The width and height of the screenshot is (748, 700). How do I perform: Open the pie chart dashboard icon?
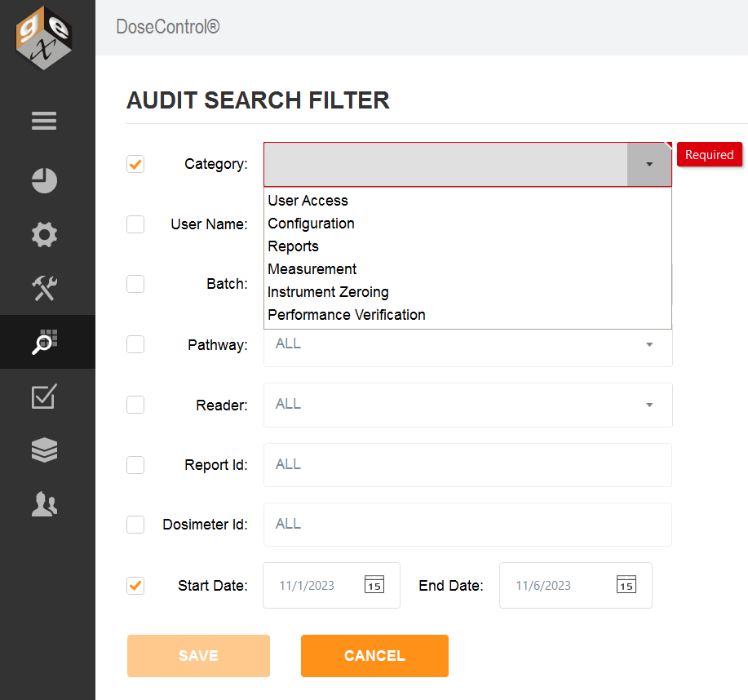coord(44,180)
